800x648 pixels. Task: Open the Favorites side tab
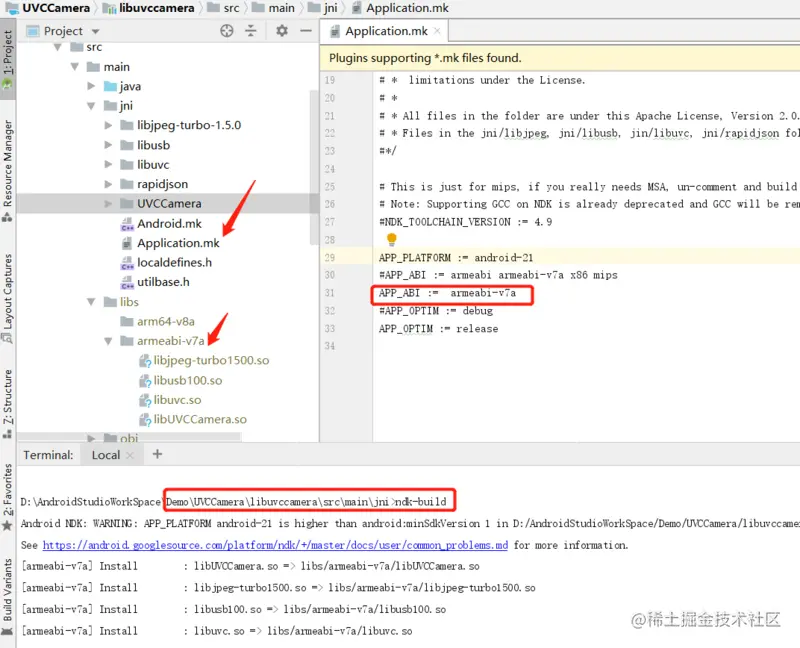8,496
